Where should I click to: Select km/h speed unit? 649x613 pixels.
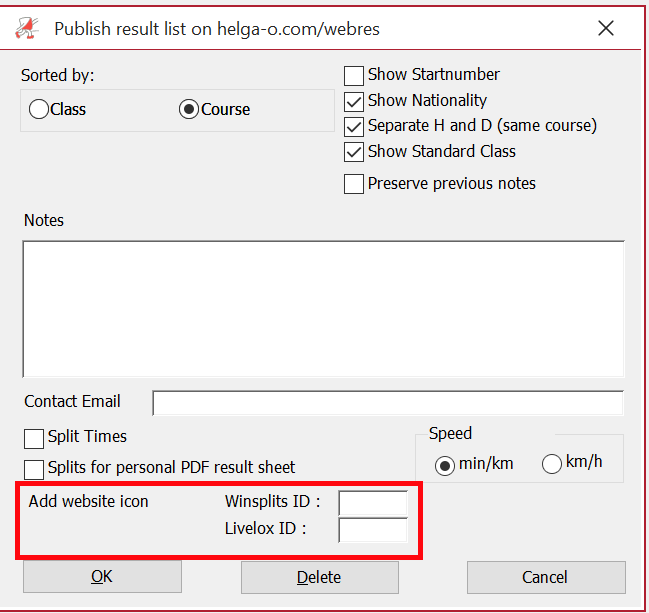(x=552, y=464)
